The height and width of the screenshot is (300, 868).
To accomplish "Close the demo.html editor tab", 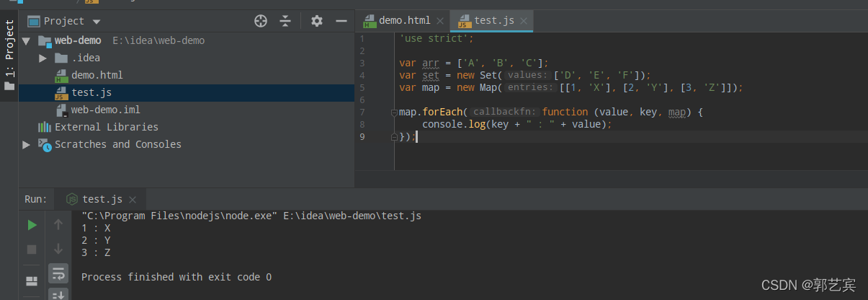I will click(x=440, y=22).
